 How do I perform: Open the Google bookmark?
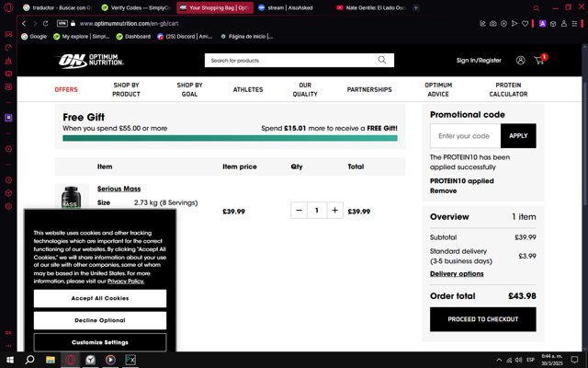point(34,37)
